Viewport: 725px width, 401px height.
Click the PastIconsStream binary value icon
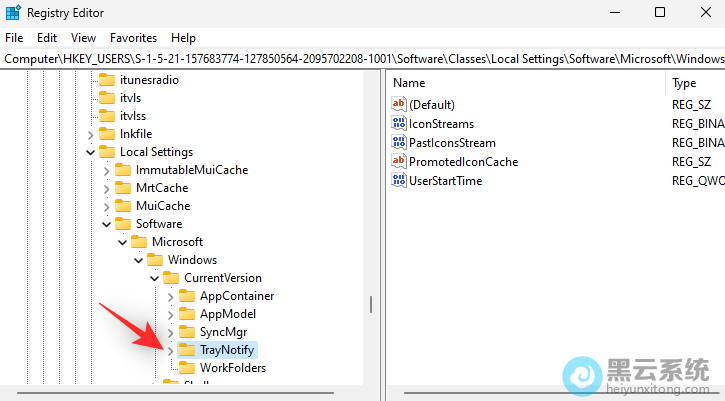coord(400,142)
